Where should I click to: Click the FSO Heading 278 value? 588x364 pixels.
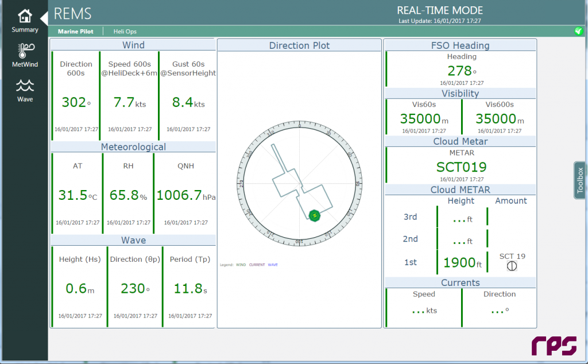[459, 71]
